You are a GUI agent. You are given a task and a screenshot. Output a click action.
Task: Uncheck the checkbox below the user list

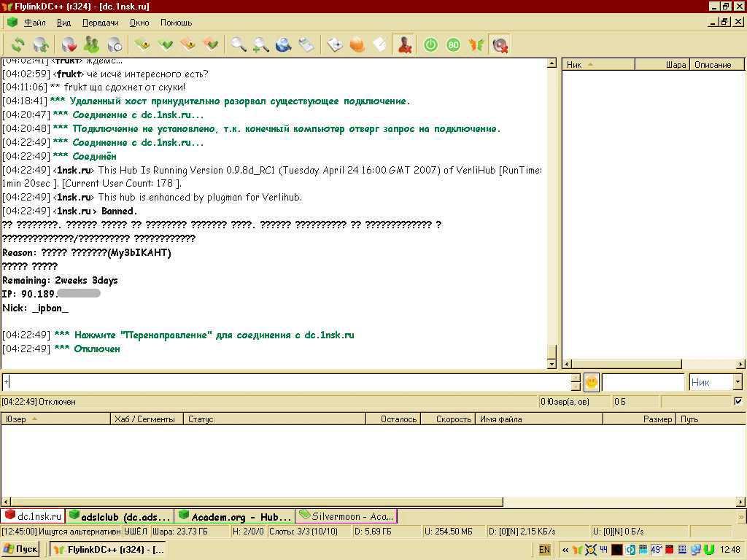738,402
